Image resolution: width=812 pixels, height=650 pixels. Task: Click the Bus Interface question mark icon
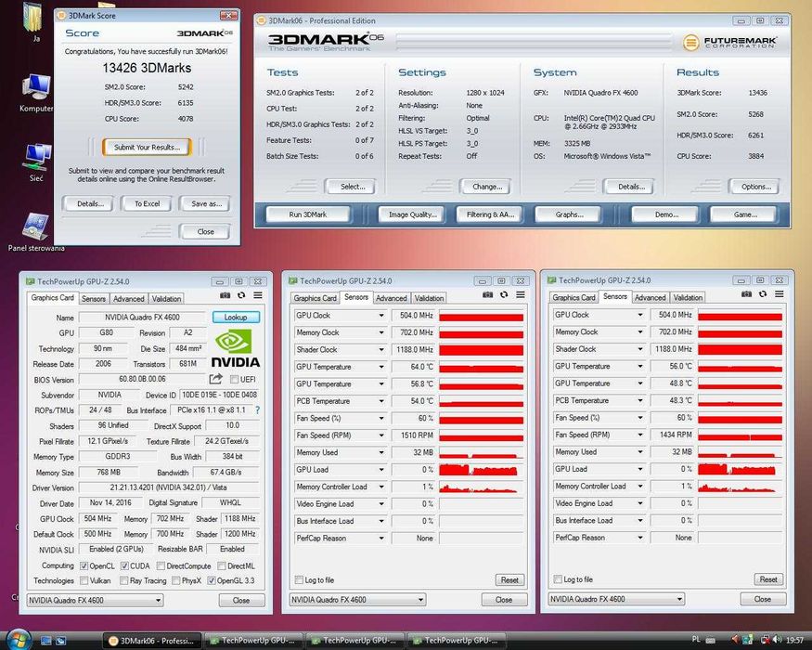(x=257, y=410)
